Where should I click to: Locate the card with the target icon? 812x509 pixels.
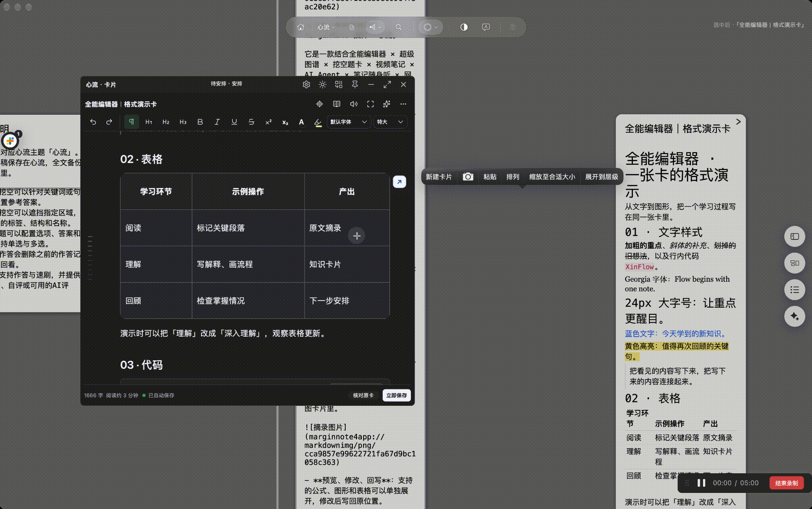coord(319,104)
